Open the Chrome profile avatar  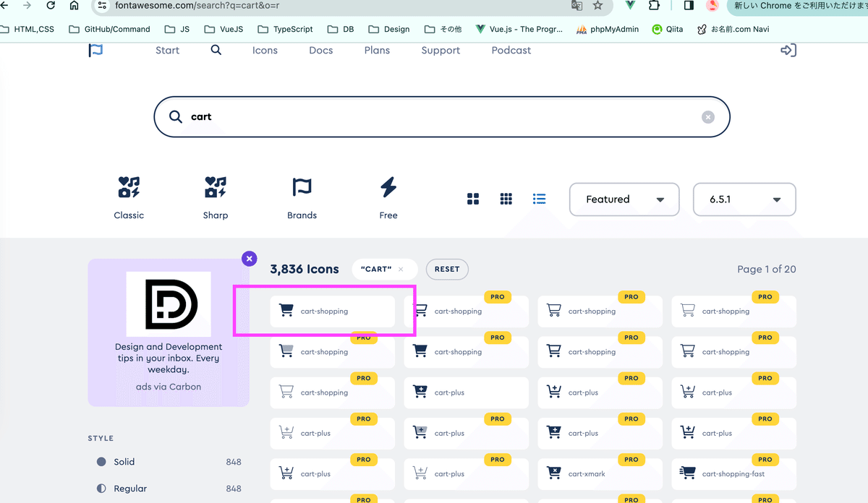pos(712,5)
